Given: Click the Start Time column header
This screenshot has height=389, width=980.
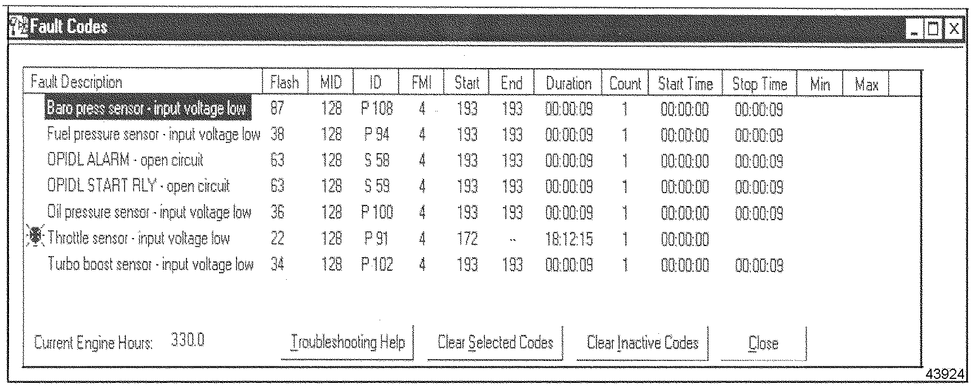Looking at the screenshot, I should pos(685,83).
